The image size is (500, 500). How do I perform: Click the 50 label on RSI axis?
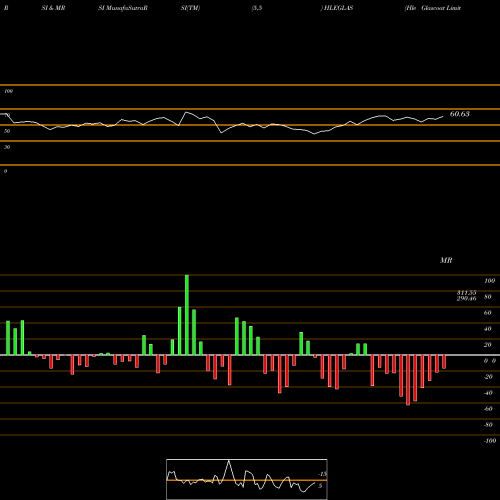click(x=7, y=131)
